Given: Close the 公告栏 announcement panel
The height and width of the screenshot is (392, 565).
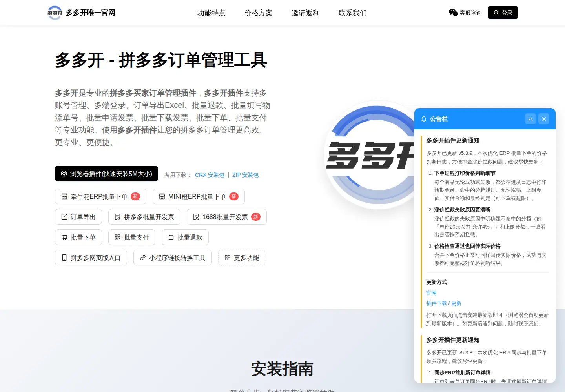Looking at the screenshot, I should click(544, 119).
